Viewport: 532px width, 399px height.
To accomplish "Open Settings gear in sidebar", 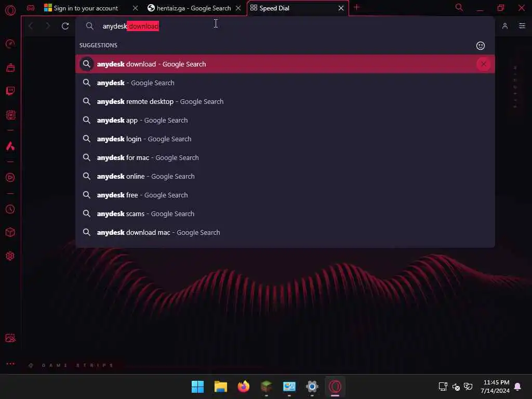I will [10, 256].
